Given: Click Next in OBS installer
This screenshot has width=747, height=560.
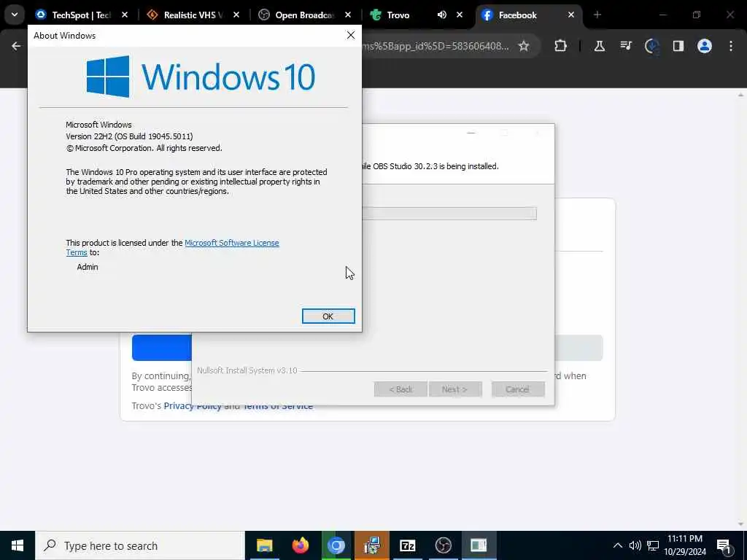Looking at the screenshot, I should click(455, 389).
